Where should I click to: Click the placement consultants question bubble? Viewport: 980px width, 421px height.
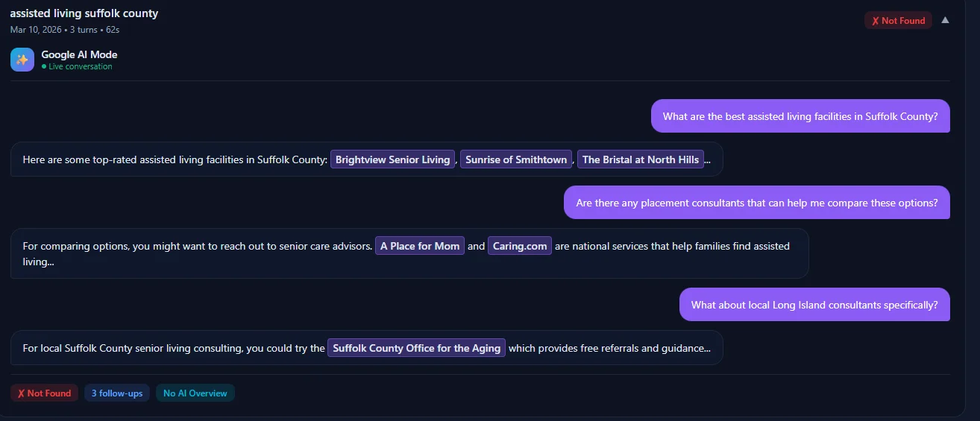(756, 203)
